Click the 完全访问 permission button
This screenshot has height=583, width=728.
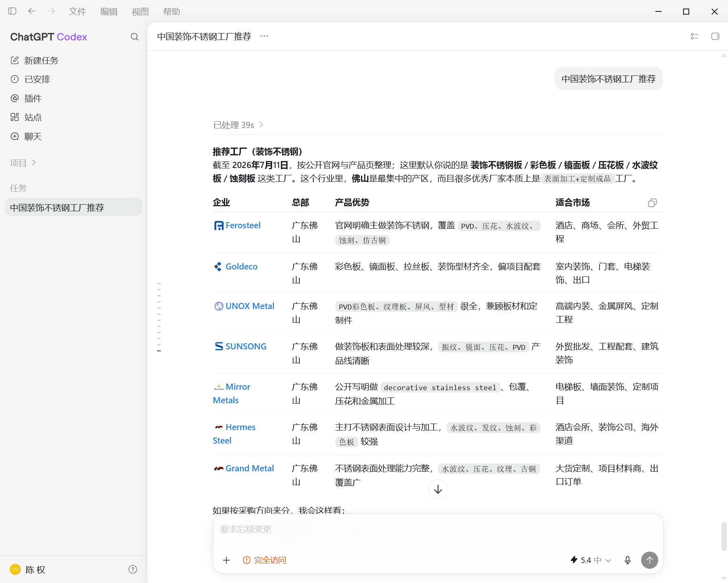264,560
